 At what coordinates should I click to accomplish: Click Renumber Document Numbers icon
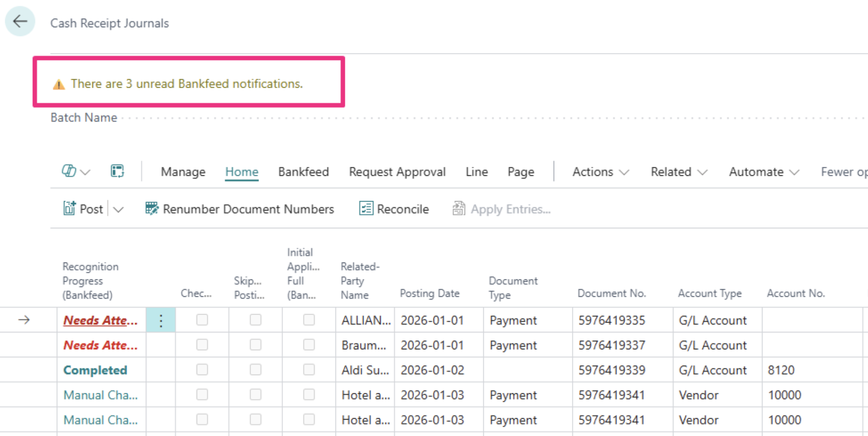tap(152, 209)
